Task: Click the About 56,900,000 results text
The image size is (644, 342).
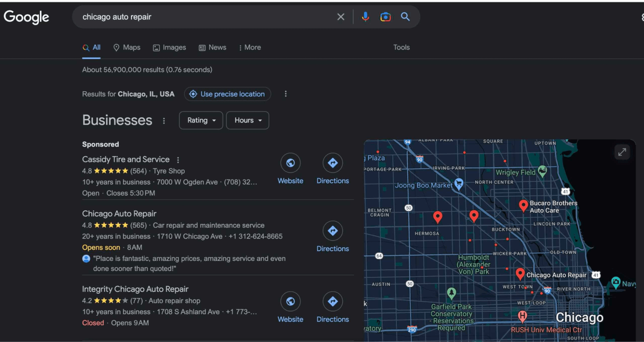Action: coord(147,70)
